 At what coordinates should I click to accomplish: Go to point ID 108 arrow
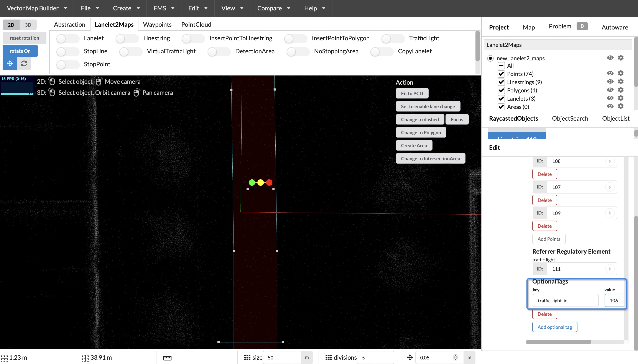coord(610,161)
